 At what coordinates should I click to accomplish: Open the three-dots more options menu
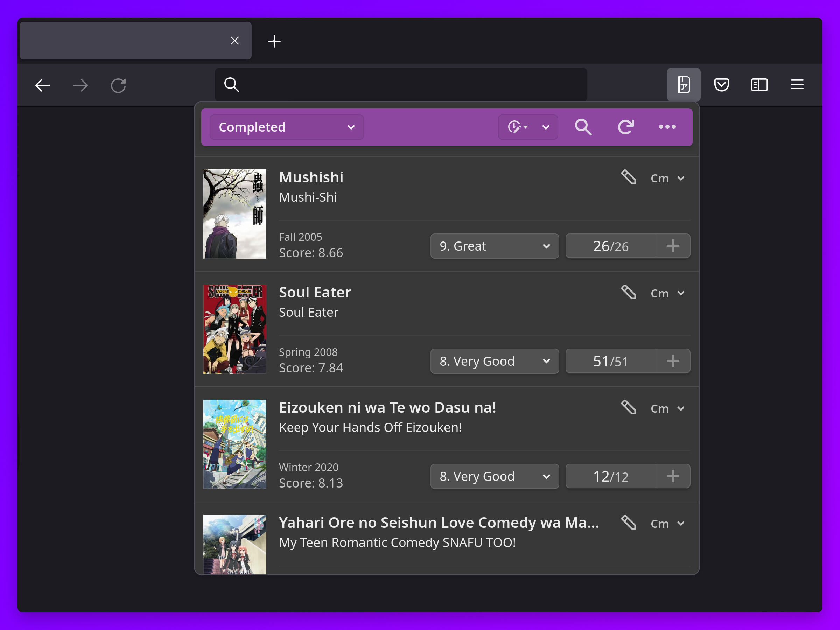click(x=667, y=127)
